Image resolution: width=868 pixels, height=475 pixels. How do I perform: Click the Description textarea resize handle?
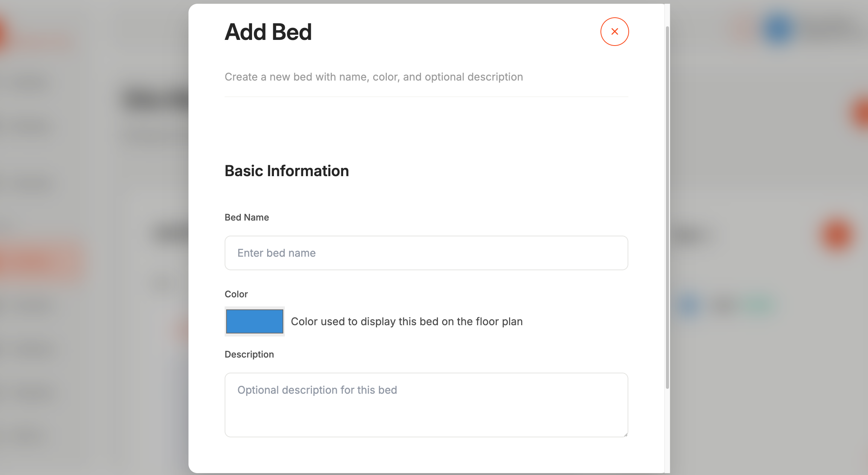(625, 435)
